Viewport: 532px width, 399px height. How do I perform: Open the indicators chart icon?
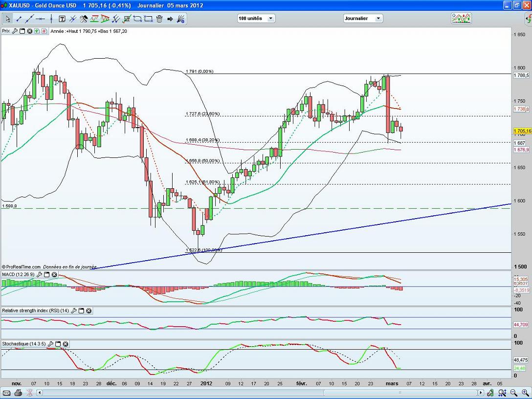tap(461, 18)
